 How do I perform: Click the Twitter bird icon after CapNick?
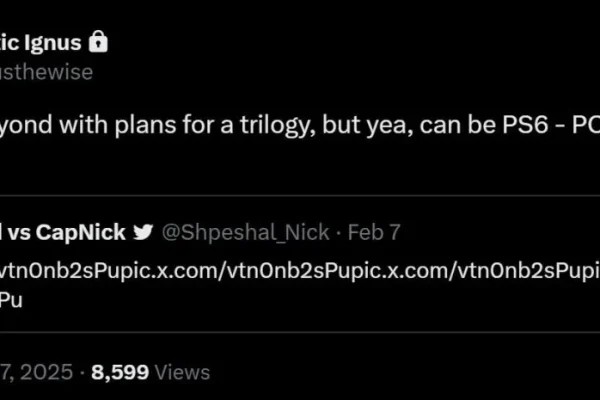tap(143, 232)
